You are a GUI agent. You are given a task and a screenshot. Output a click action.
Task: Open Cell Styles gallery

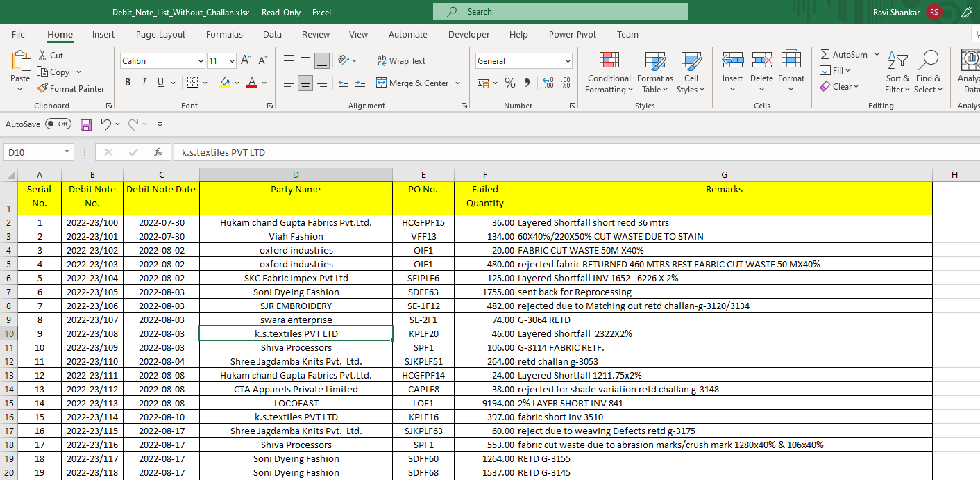click(691, 72)
